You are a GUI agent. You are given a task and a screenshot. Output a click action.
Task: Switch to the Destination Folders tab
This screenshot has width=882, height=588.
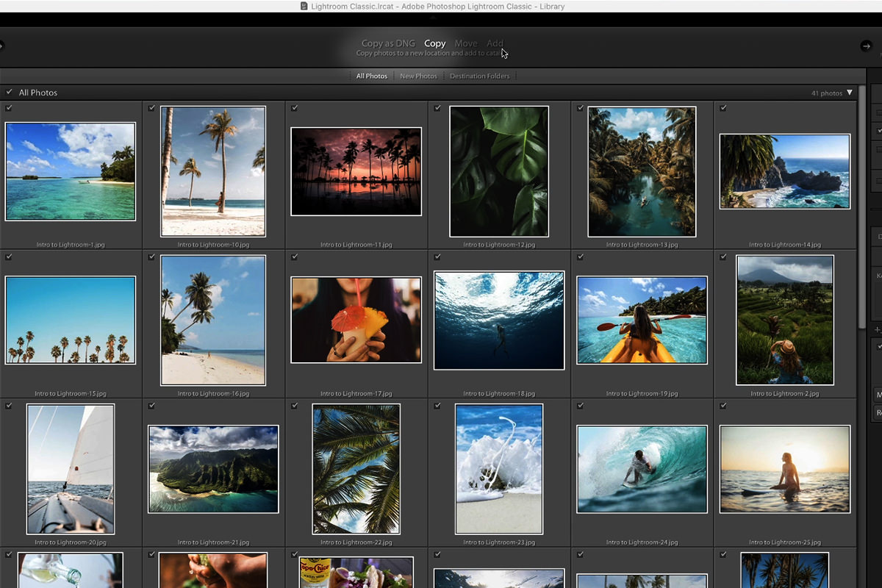click(x=479, y=76)
